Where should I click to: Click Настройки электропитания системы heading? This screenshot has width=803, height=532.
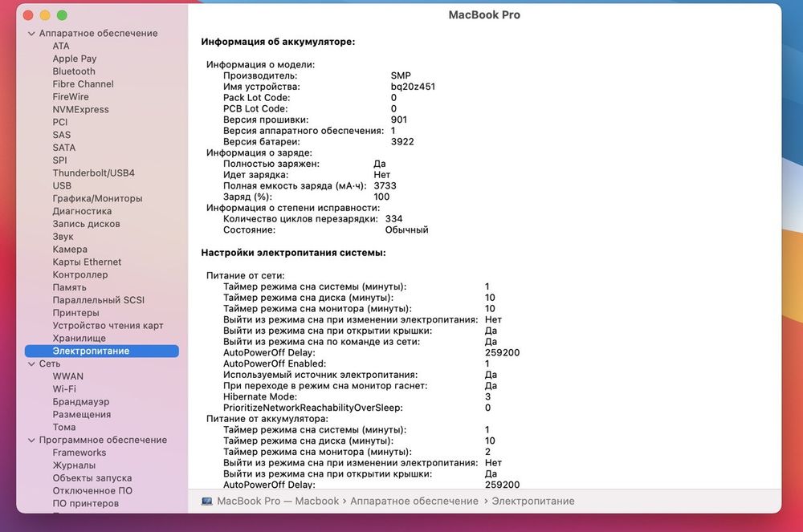[293, 253]
